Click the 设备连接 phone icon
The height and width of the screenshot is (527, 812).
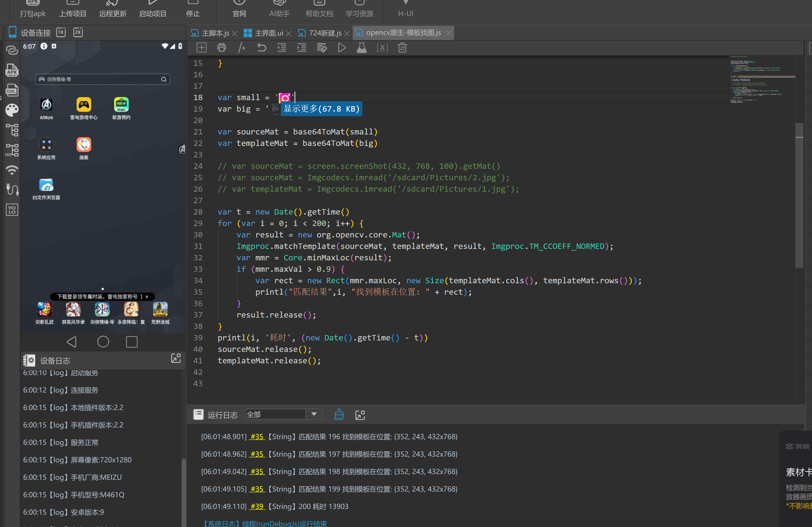pos(12,32)
